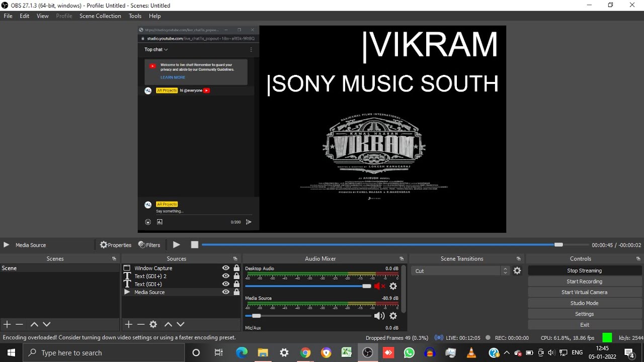This screenshot has height=362, width=644.
Task: Click Start Virtual Camera button
Action: [x=585, y=292]
